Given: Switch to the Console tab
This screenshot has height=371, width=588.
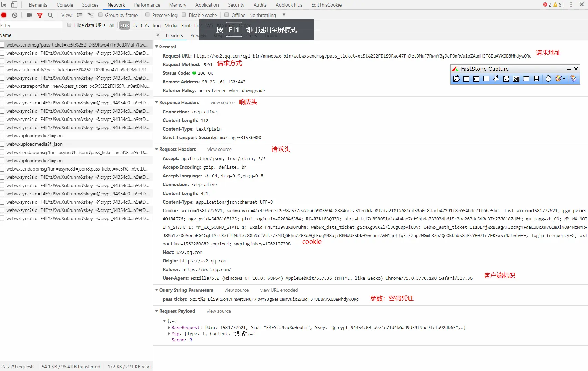Looking at the screenshot, I should 65,5.
